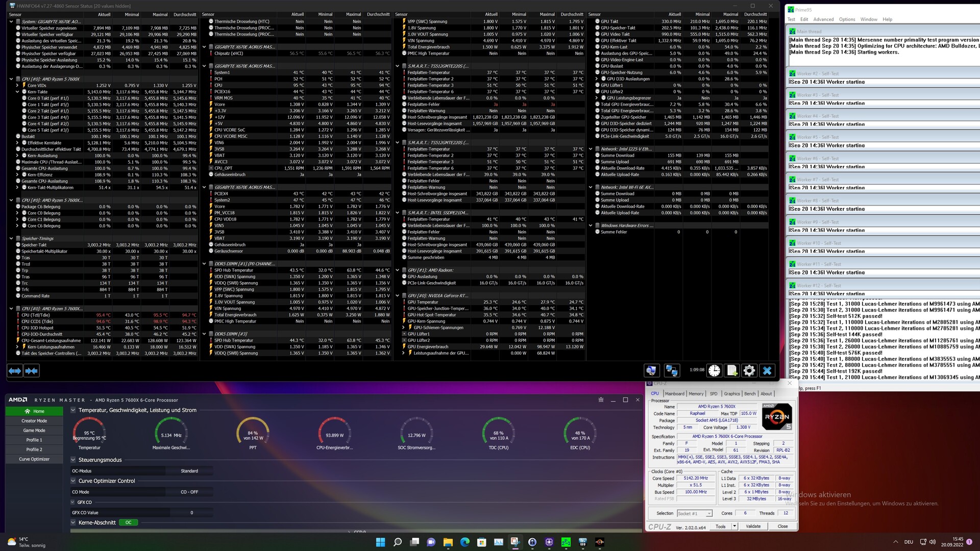Click Validate button in CPU-Z
Viewport: 980px width, 551px height.
coord(753,526)
